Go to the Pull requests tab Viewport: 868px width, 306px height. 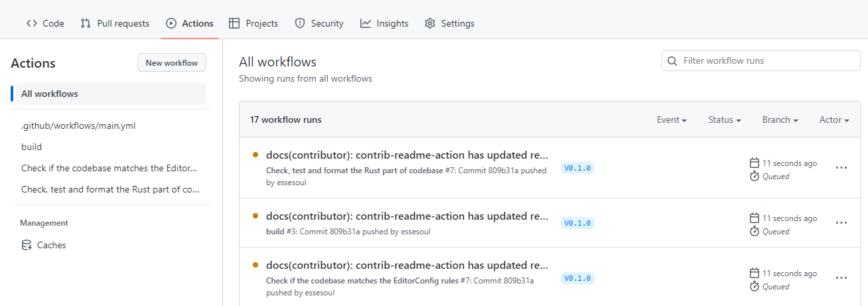pyautogui.click(x=115, y=23)
